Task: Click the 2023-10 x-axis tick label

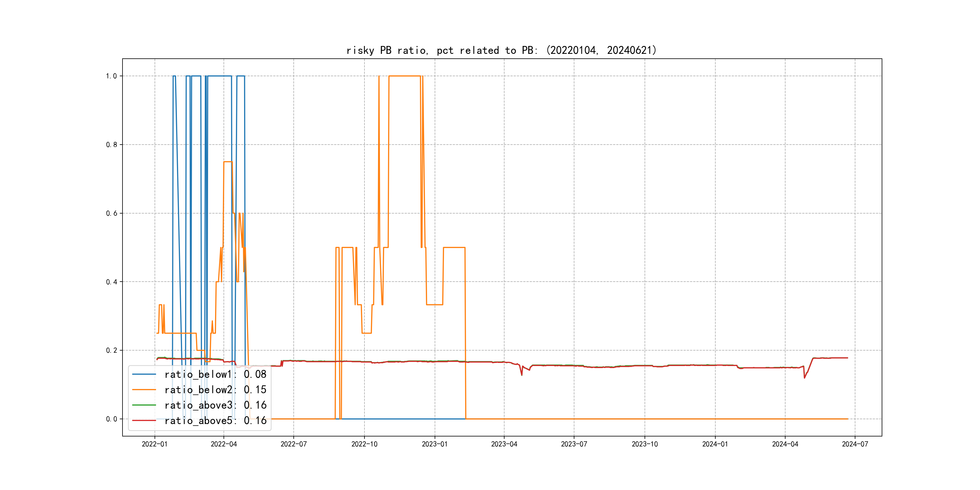Action: (645, 444)
